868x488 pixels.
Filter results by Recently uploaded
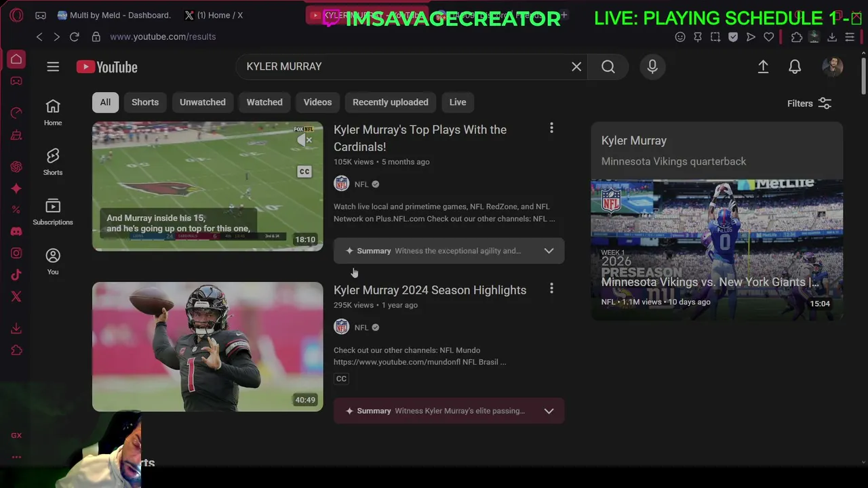(x=391, y=102)
